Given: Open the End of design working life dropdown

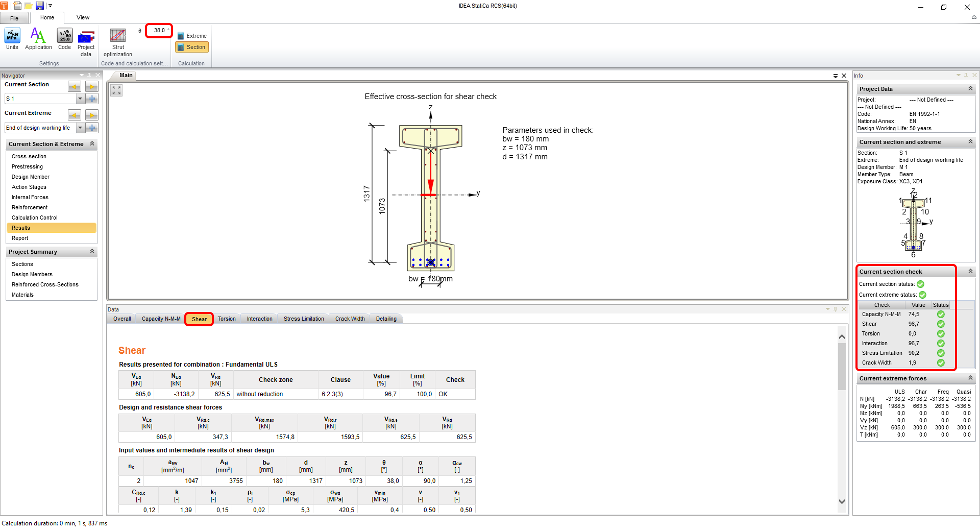Looking at the screenshot, I should [x=80, y=128].
